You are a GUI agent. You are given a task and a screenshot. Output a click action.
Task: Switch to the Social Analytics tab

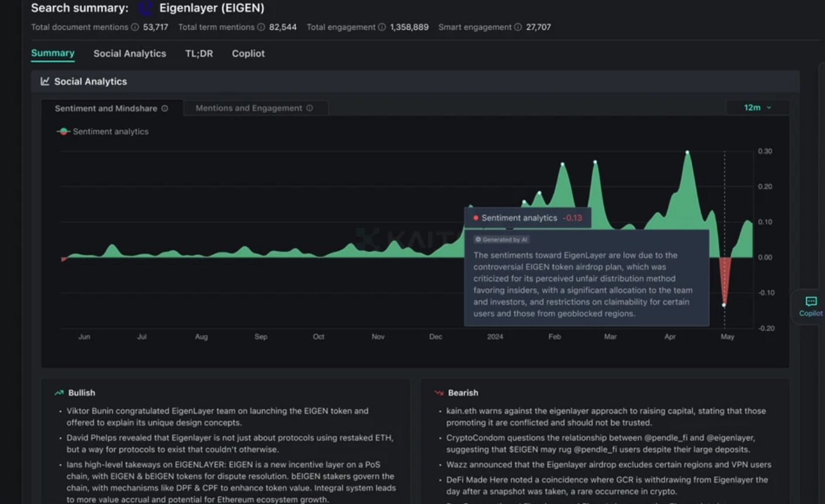(130, 53)
